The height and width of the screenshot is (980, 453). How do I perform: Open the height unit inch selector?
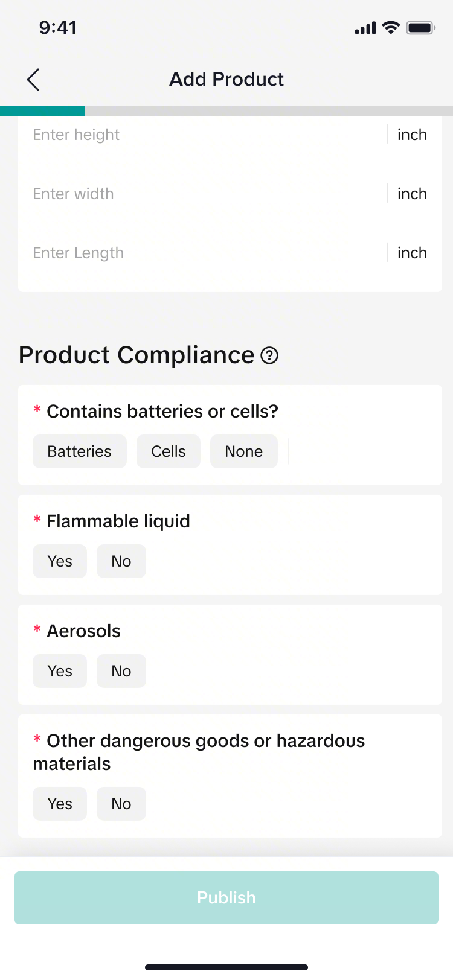click(412, 135)
